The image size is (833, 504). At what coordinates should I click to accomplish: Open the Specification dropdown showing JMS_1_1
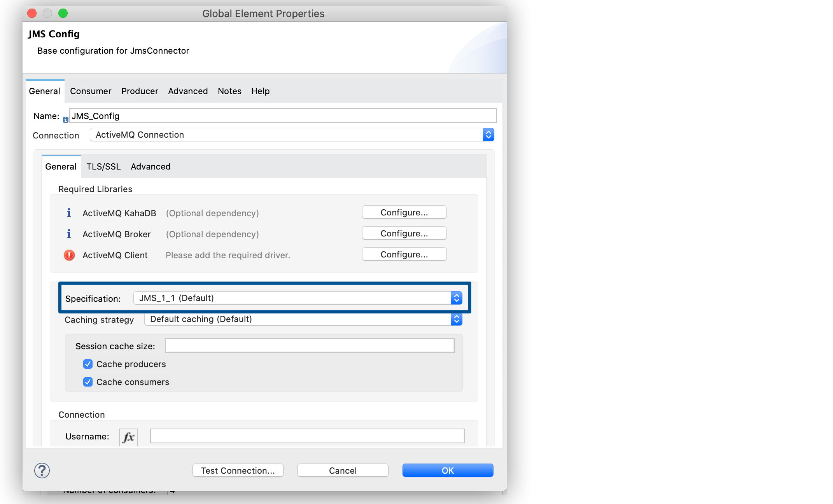(457, 298)
